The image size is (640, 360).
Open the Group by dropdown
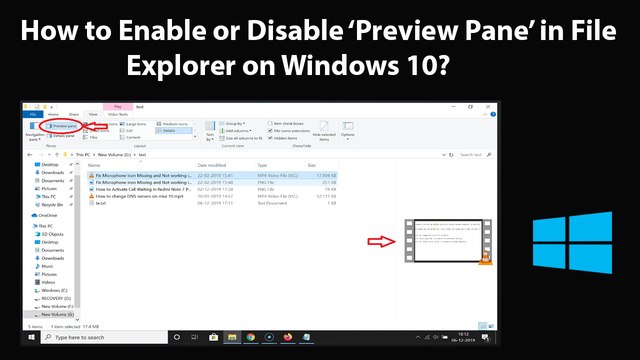click(x=232, y=123)
